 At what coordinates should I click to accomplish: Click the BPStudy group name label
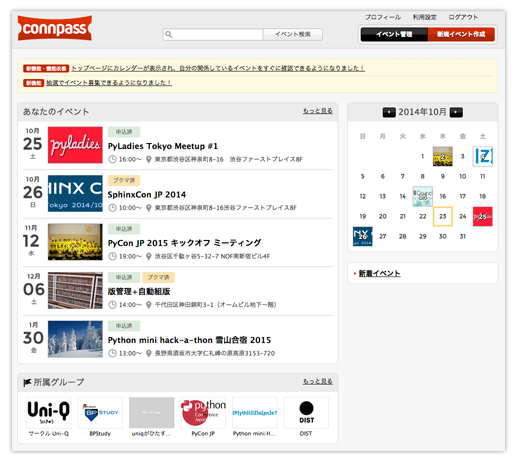coord(100,434)
